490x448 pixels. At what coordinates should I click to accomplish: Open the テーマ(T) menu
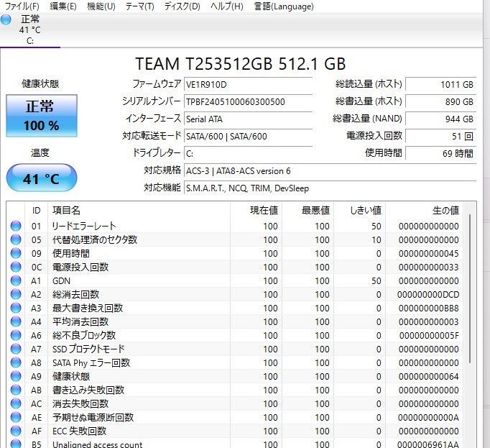(139, 6)
